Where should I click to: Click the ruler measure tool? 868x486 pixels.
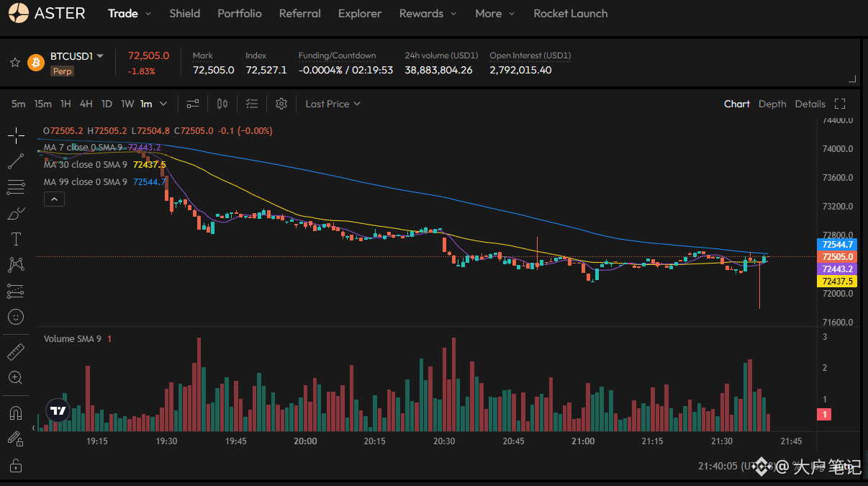16,352
